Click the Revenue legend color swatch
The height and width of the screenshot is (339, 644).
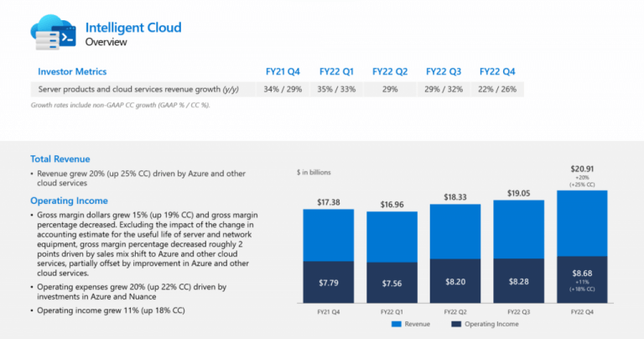click(396, 324)
